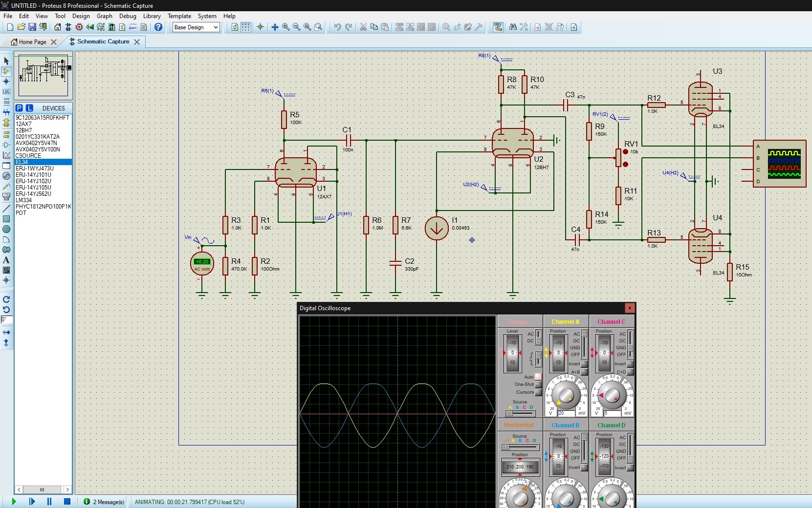This screenshot has width=812, height=508.
Task: Open the Debug menu
Action: [x=128, y=16]
